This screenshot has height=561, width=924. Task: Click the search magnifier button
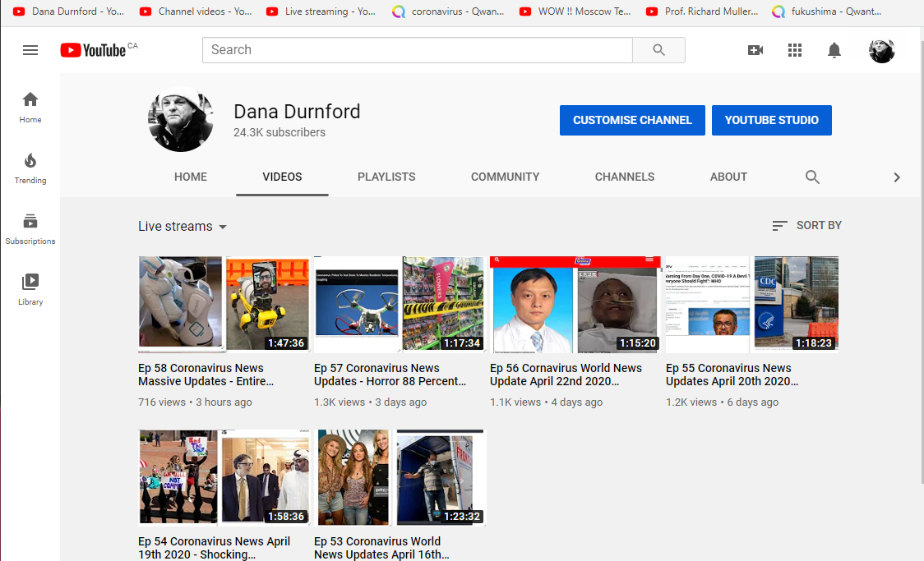tap(658, 50)
